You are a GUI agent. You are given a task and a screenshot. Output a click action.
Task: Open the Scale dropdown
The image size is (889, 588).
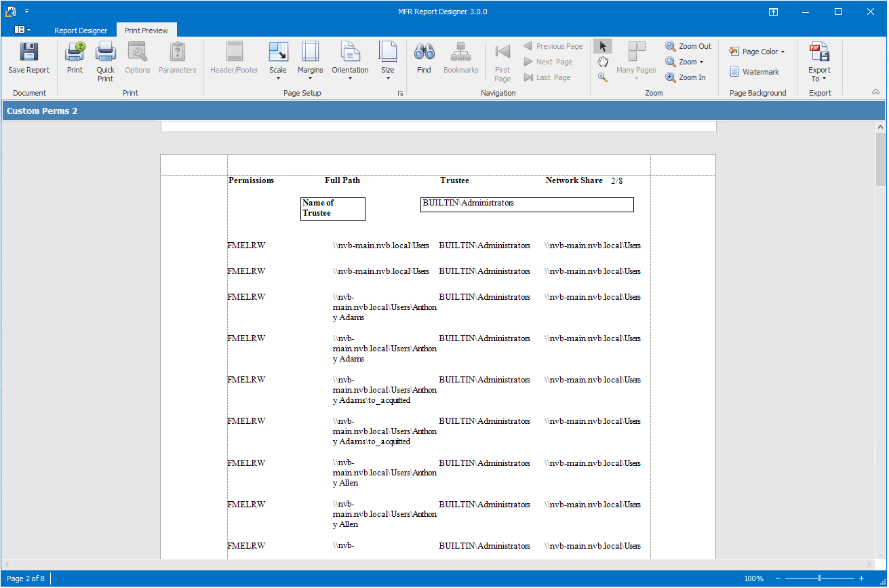(278, 60)
